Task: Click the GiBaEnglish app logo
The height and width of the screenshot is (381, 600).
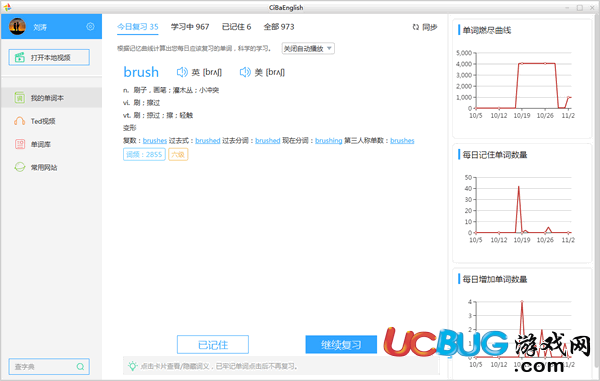Action: tap(7, 7)
